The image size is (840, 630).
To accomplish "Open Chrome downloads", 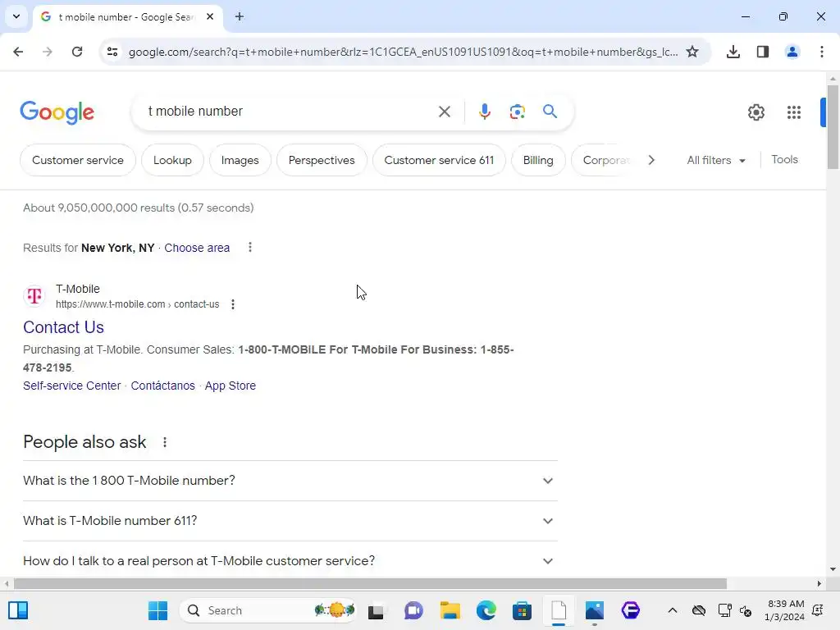I will [733, 52].
